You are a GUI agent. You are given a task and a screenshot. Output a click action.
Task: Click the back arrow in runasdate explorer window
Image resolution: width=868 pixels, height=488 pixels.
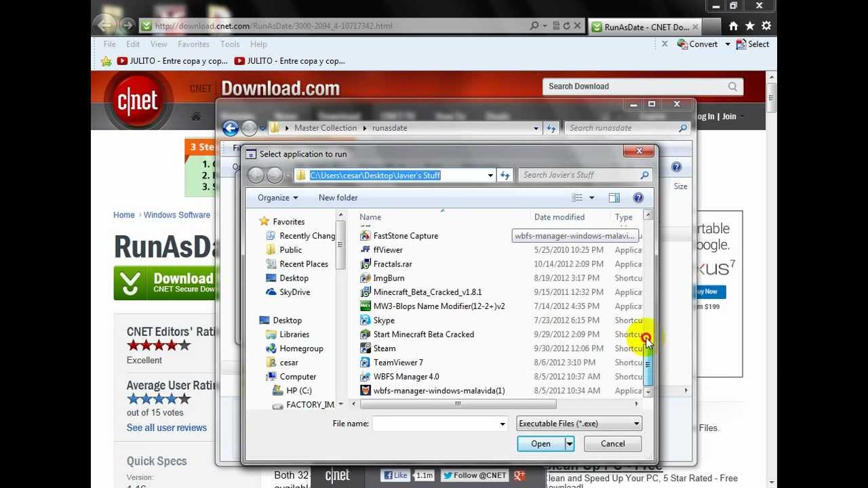point(230,128)
